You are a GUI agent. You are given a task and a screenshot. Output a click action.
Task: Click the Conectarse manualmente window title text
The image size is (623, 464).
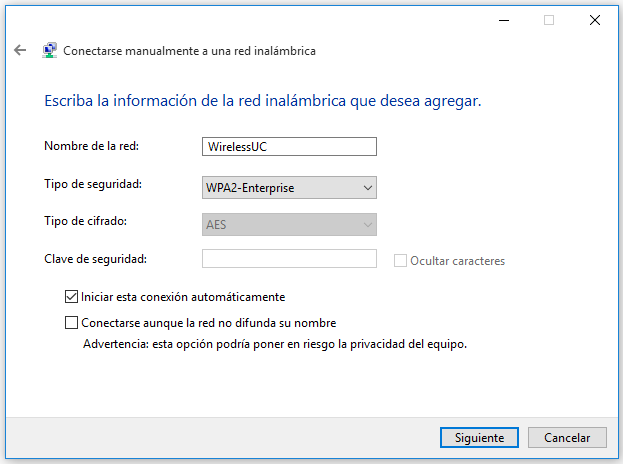pos(189,50)
